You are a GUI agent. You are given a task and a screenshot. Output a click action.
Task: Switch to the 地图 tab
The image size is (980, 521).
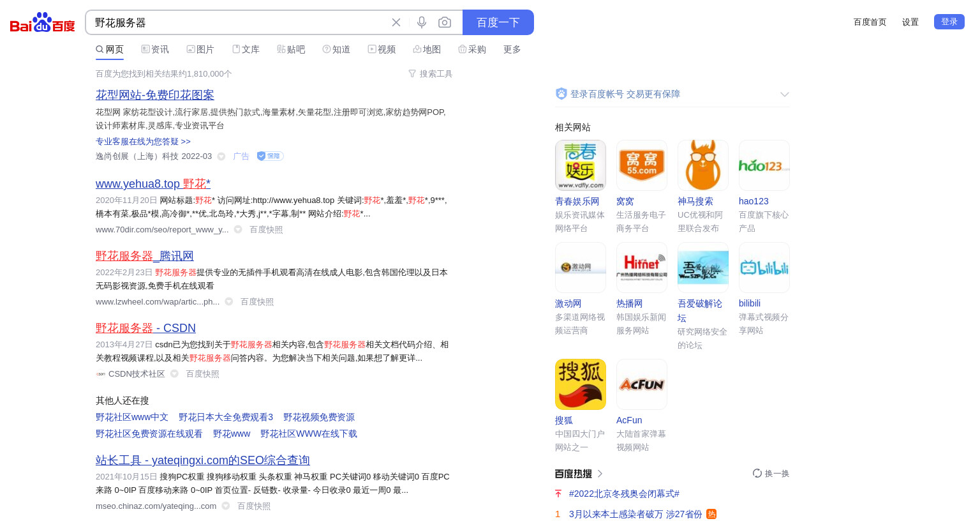point(427,49)
